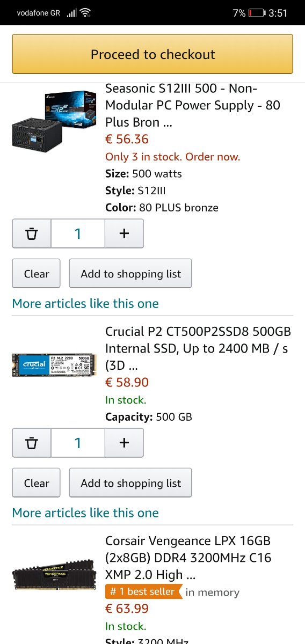Tap Crucial P2 SSD product image

coord(54,365)
